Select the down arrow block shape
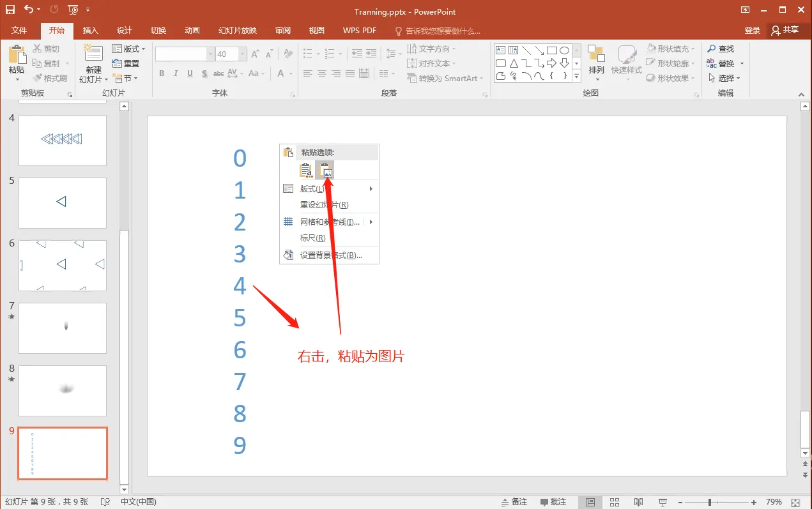This screenshot has width=812, height=509. click(x=564, y=63)
